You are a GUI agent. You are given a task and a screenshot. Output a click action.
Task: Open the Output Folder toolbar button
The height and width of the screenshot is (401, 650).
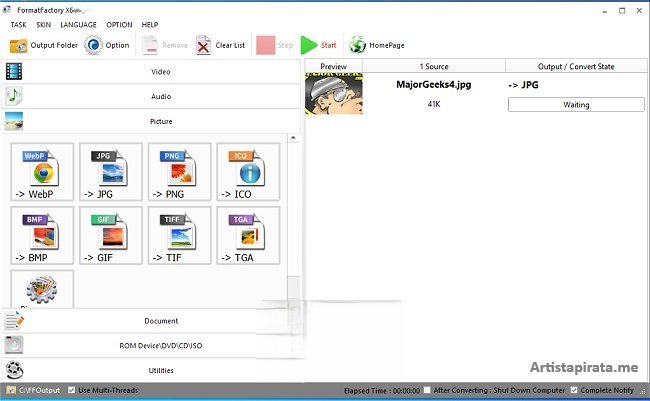point(44,45)
